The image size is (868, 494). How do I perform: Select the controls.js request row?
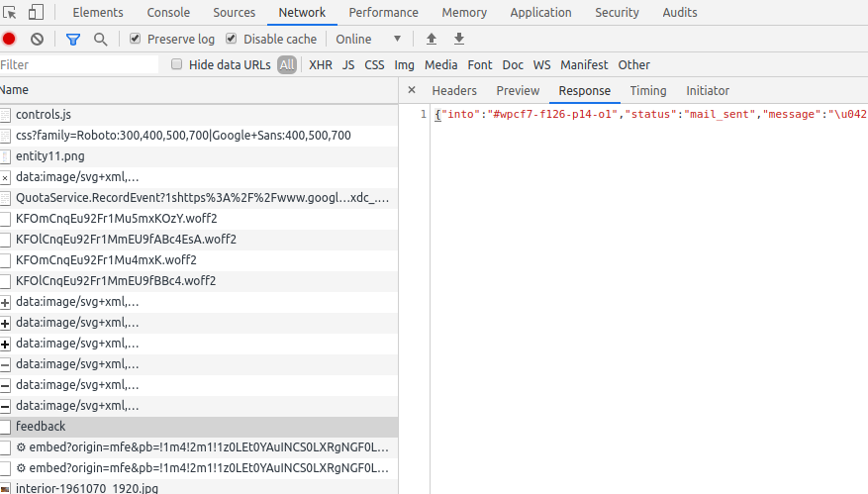pyautogui.click(x=43, y=115)
